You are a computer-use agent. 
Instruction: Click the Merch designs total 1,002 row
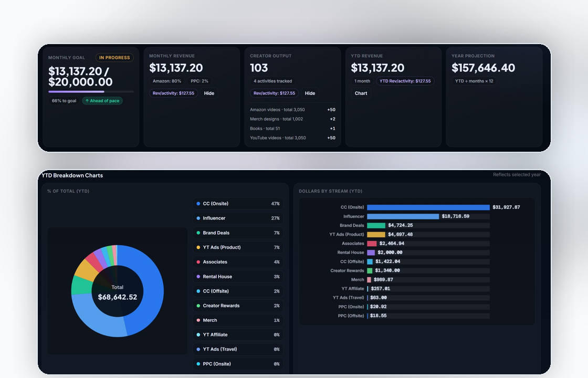click(292, 119)
